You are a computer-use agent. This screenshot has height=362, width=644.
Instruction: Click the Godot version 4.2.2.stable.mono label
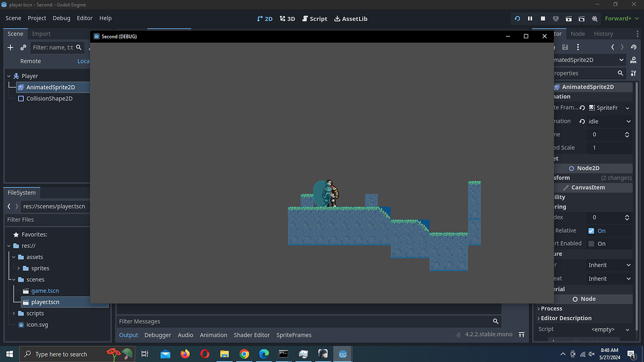pos(488,334)
